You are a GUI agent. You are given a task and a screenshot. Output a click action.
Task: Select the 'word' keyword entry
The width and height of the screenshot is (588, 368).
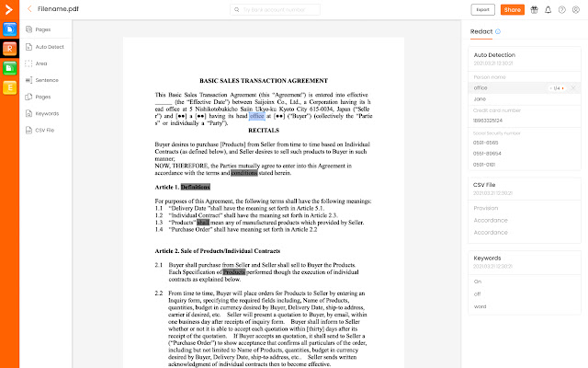click(480, 306)
